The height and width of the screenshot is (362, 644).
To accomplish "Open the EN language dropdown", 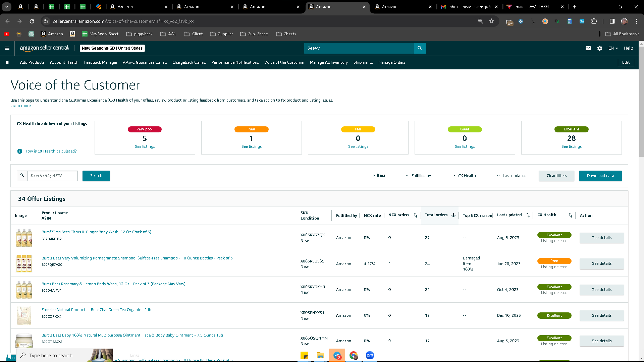I will (x=613, y=48).
